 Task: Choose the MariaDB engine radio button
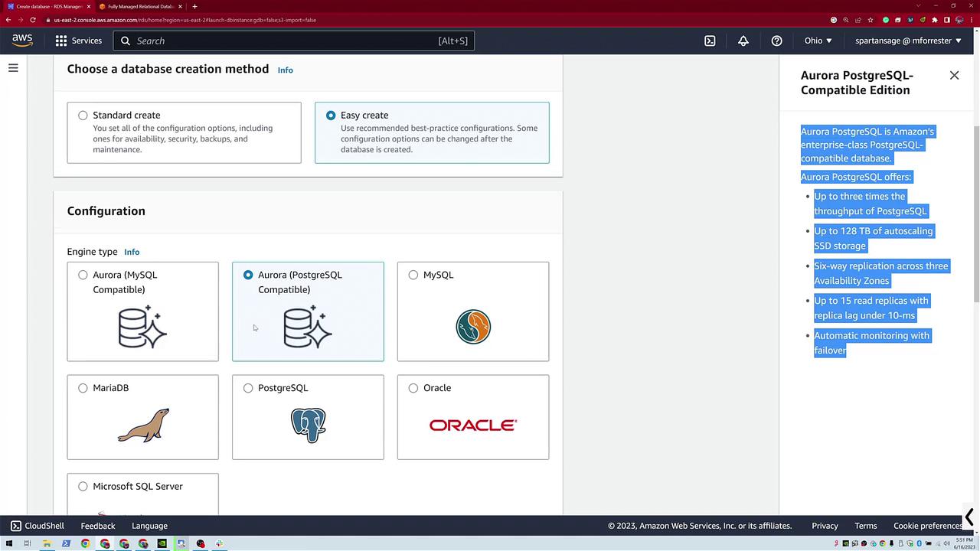83,388
